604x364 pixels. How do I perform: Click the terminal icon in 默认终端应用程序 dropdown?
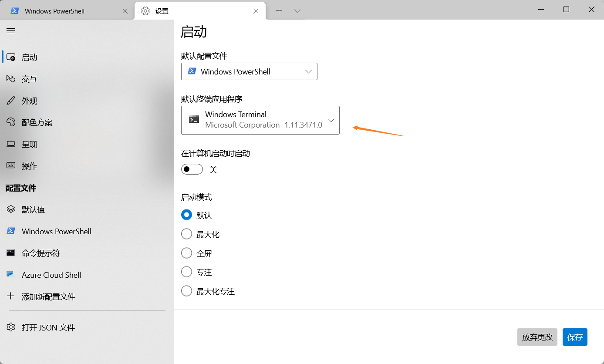(x=194, y=119)
